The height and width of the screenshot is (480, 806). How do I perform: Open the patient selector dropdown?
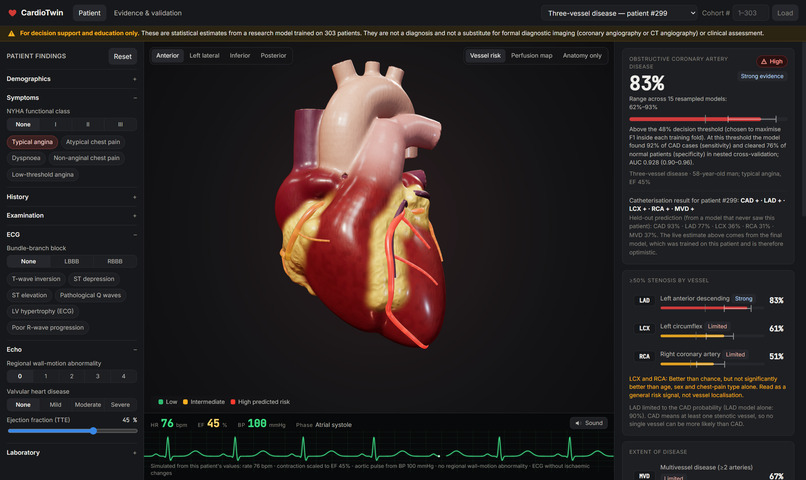(619, 13)
